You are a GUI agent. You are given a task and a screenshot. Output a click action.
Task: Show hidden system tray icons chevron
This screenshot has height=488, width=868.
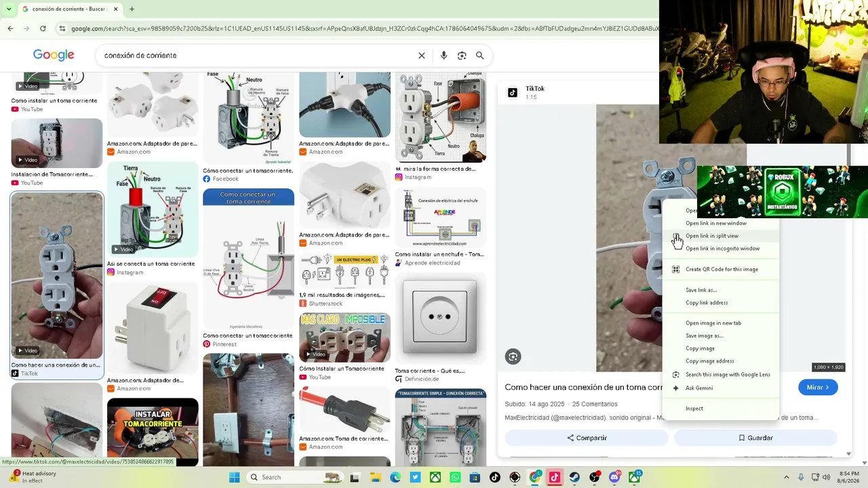(x=787, y=477)
